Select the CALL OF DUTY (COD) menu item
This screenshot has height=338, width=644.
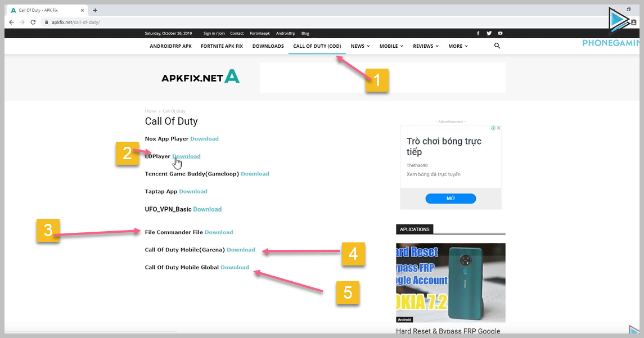[x=317, y=46]
